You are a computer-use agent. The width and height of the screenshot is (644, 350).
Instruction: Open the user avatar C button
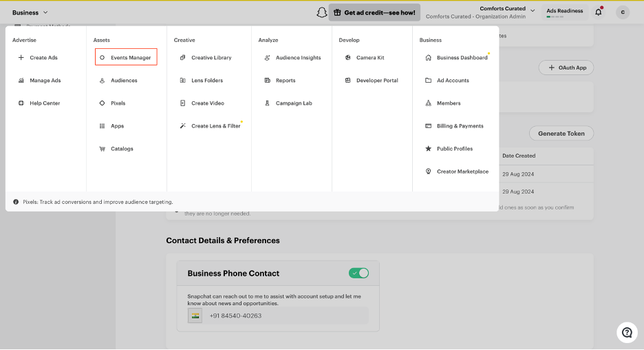point(623,12)
